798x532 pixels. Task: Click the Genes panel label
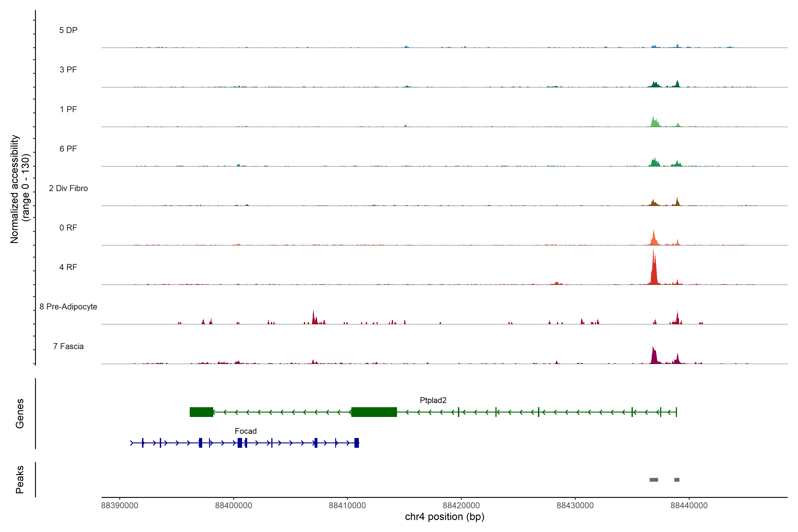[x=20, y=414]
